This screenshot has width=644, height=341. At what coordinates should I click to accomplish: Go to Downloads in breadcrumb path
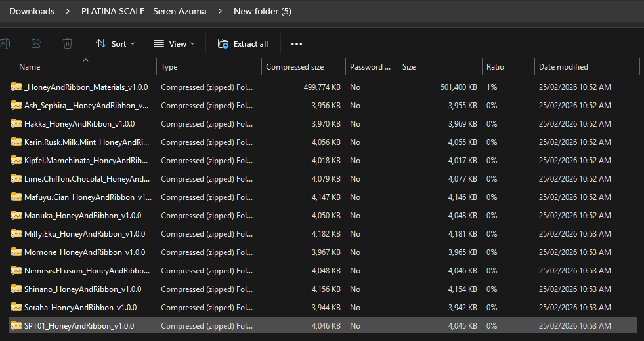(x=32, y=12)
